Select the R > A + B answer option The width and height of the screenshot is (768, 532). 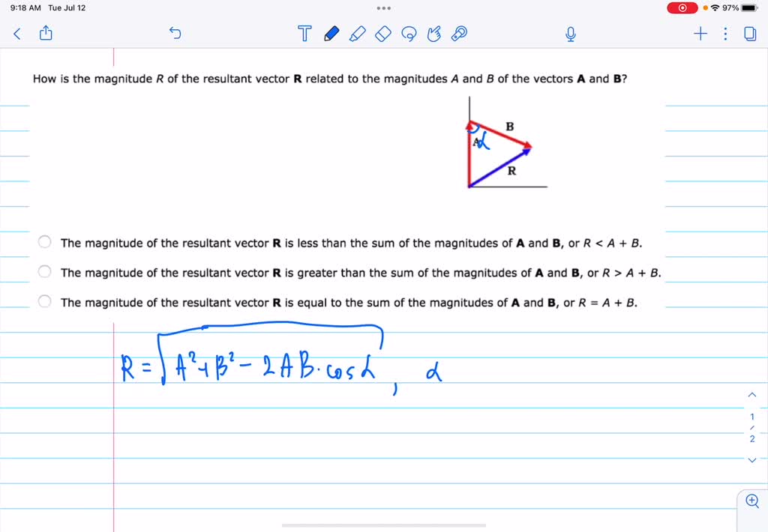(44, 271)
